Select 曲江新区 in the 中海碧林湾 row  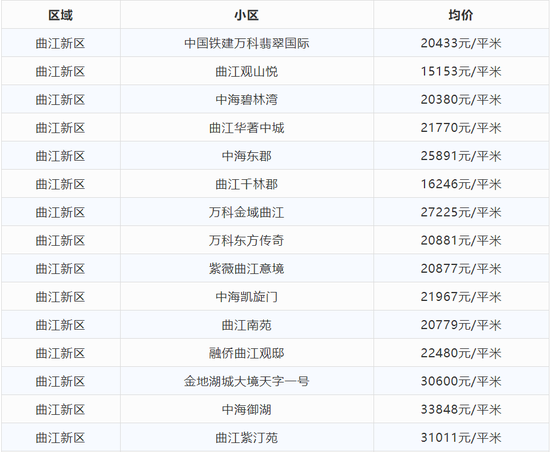point(60,100)
